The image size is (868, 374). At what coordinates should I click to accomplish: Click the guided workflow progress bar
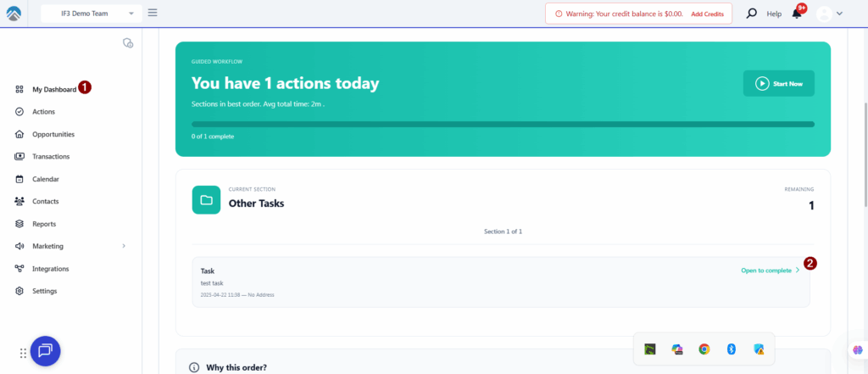tap(503, 124)
